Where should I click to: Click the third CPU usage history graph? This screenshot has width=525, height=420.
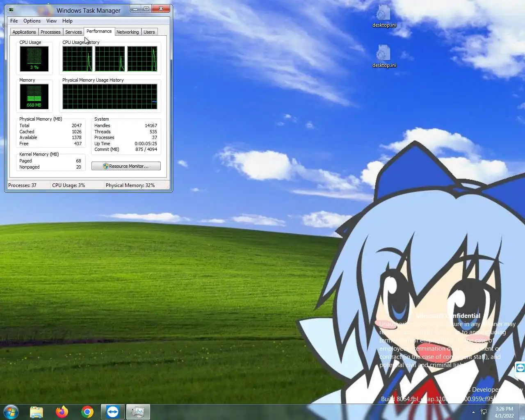point(142,59)
